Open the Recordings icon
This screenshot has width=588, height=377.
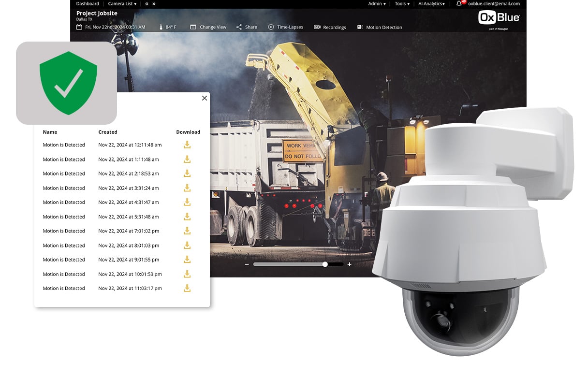click(317, 28)
